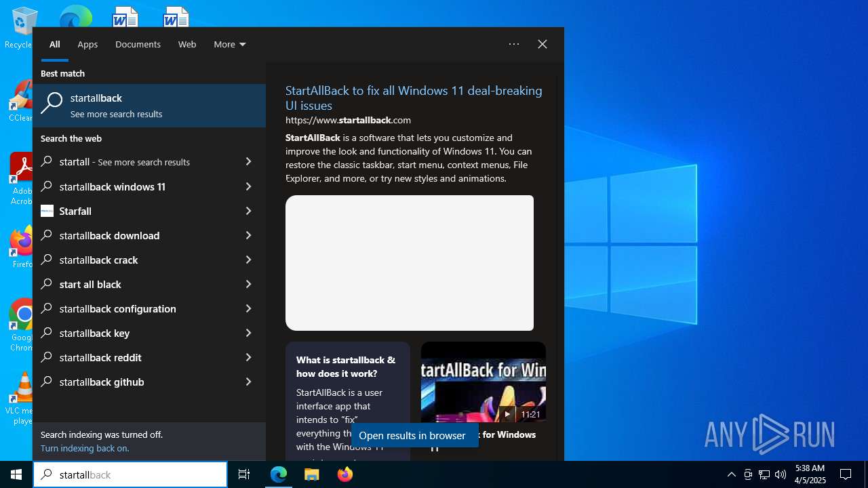Expand 'startallback reddit' suggestion arrow
Viewport: 868px width, 488px height.
tap(248, 357)
